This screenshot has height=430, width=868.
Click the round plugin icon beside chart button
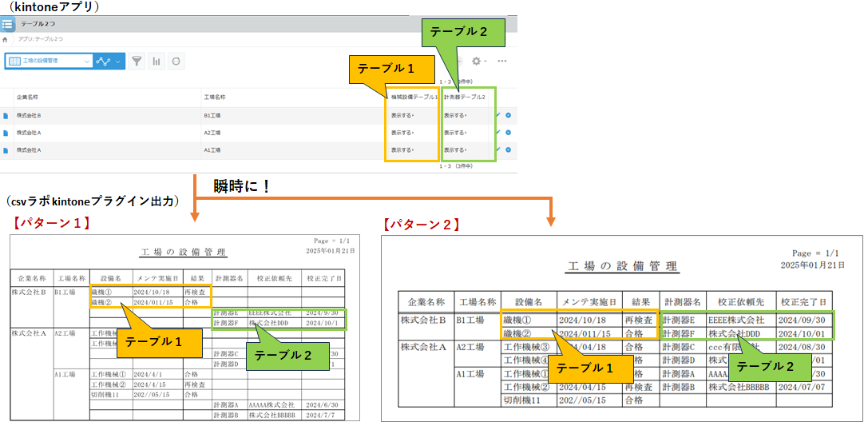tap(176, 62)
